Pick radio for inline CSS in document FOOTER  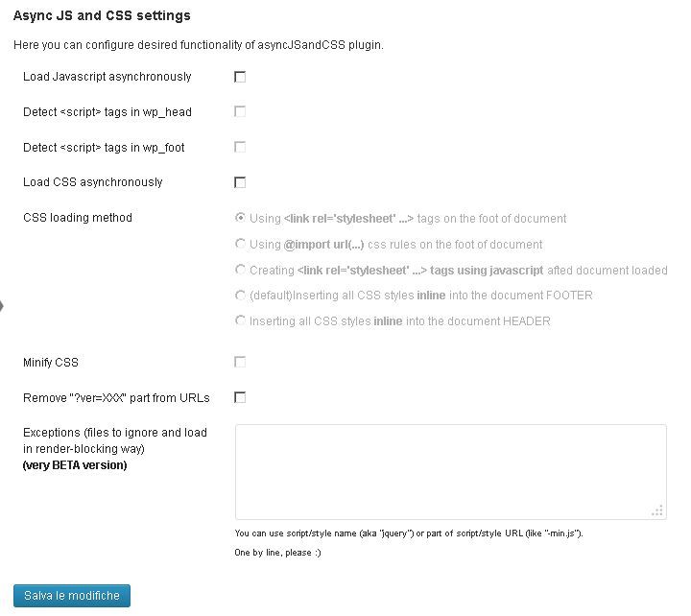(240, 295)
